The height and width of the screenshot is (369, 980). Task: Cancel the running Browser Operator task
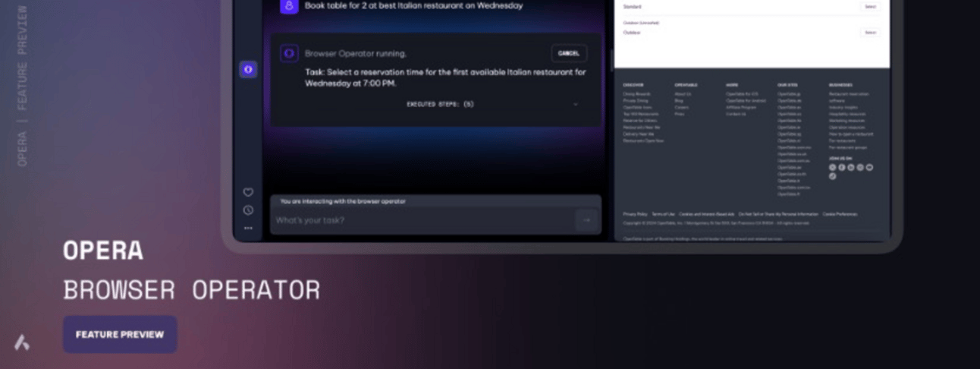coord(569,53)
